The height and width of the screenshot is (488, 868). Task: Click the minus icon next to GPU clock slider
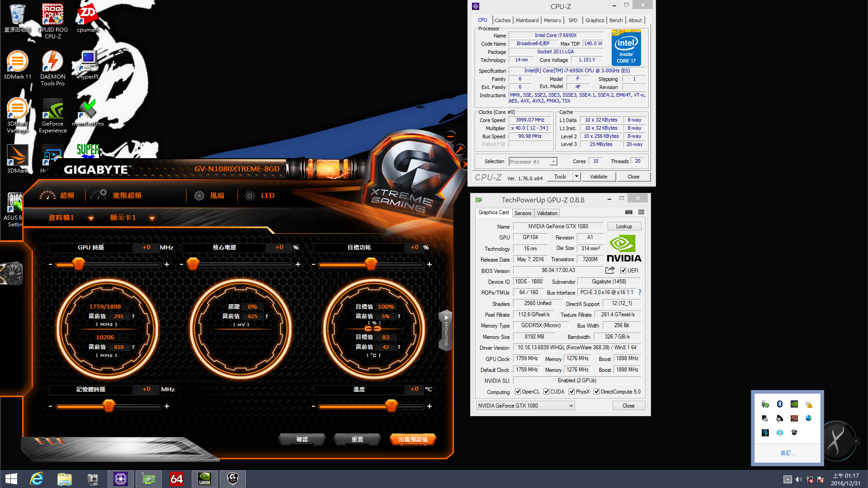point(50,264)
